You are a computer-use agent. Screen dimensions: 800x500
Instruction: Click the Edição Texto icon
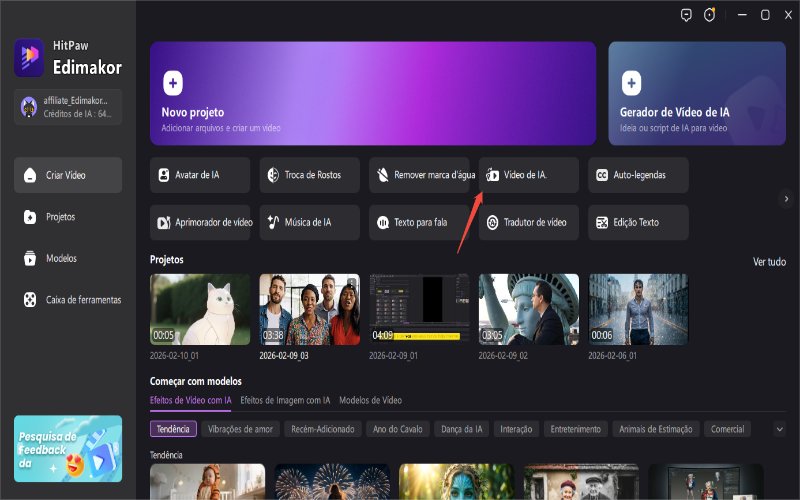602,222
